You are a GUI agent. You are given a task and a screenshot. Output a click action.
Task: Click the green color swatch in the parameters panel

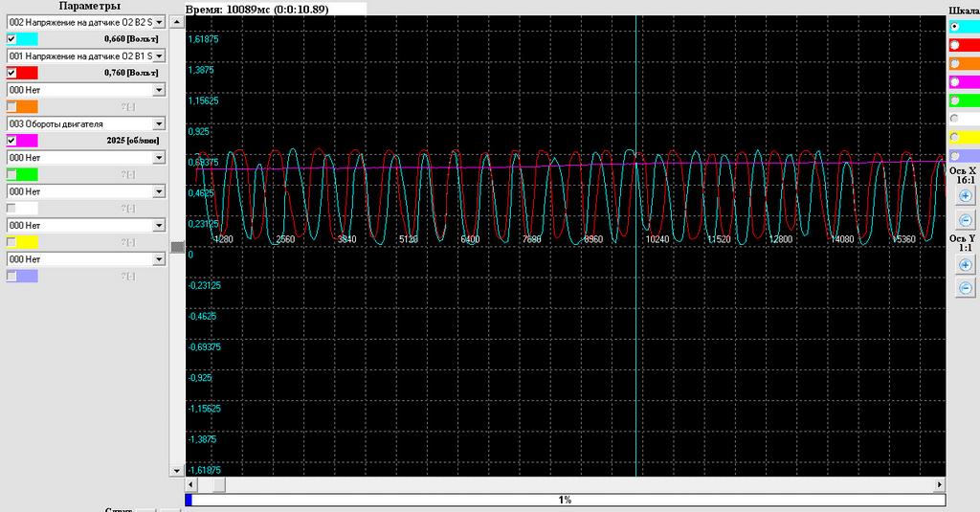pyautogui.click(x=27, y=174)
